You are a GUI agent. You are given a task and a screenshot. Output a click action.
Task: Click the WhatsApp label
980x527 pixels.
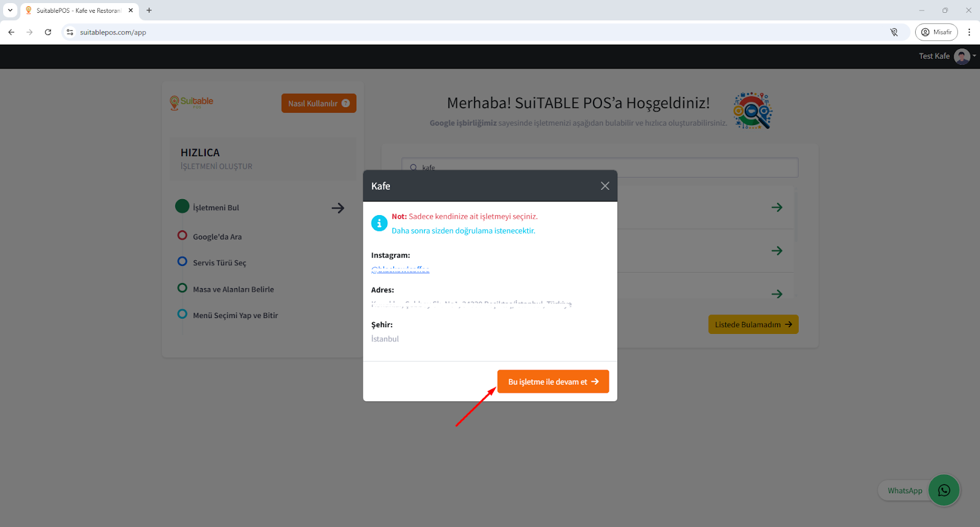(905, 491)
